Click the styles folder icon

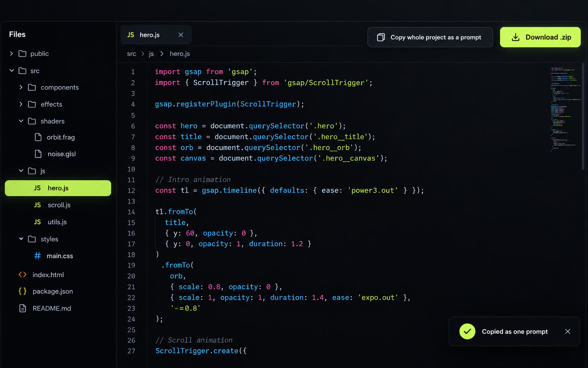coord(32,239)
